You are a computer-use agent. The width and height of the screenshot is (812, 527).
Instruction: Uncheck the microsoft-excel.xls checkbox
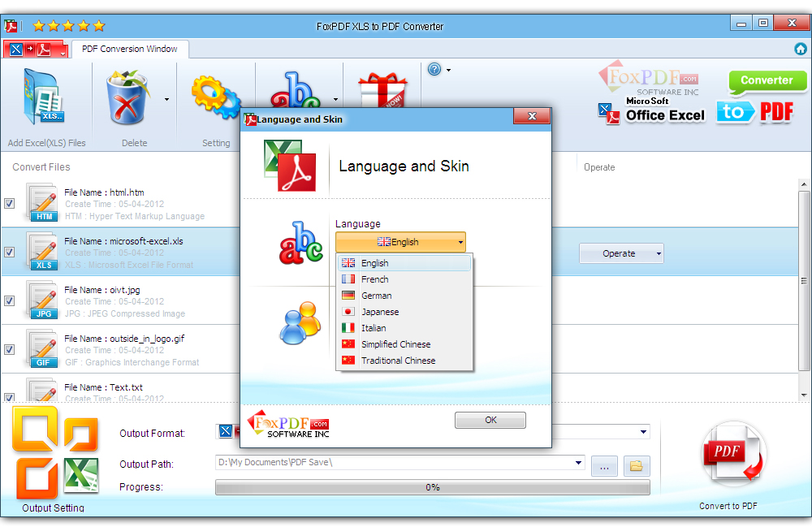[9, 252]
